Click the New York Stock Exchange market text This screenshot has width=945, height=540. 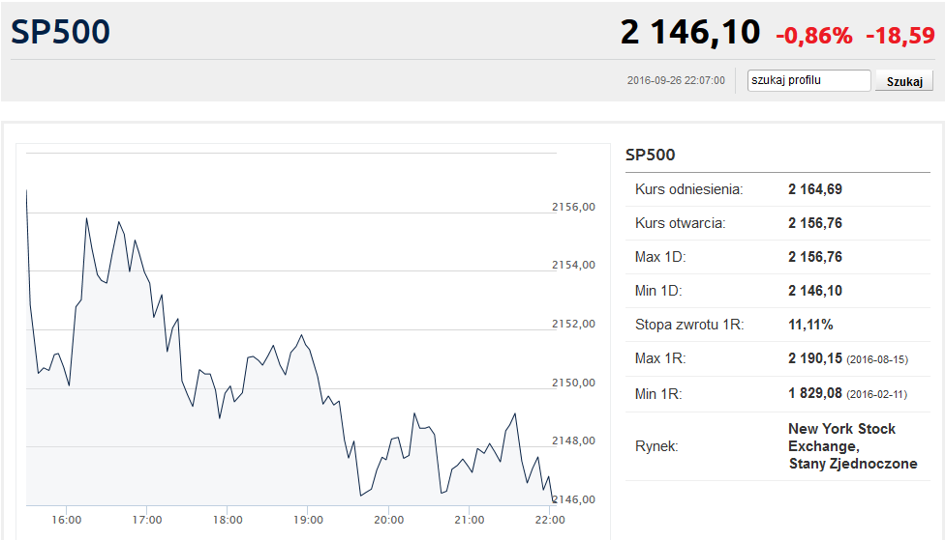(x=841, y=438)
